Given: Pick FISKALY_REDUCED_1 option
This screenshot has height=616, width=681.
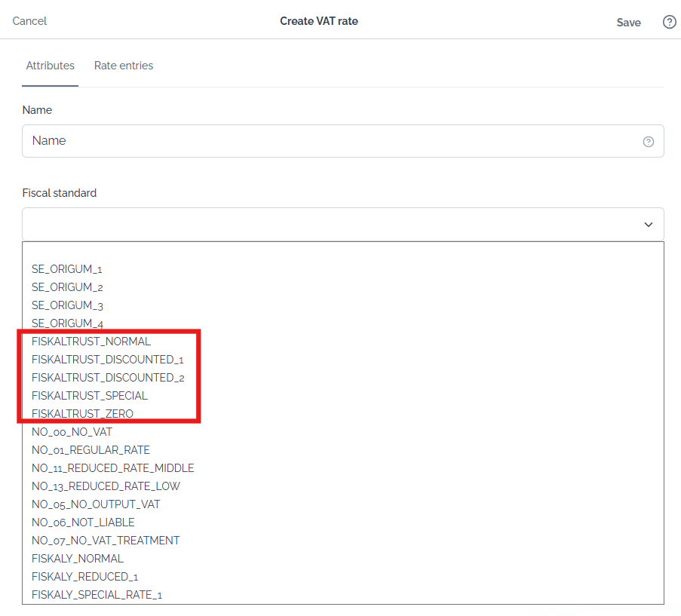Looking at the screenshot, I should (x=342, y=577).
